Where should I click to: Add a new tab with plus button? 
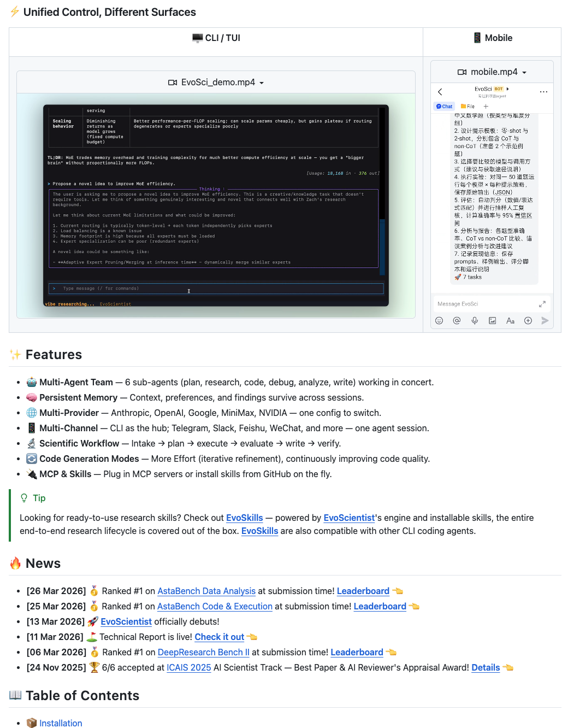486,107
